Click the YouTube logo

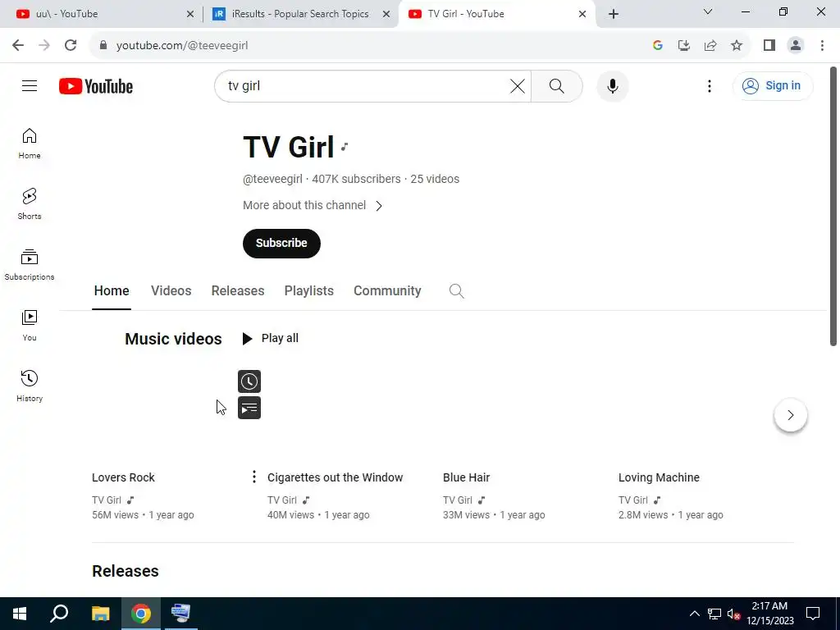pos(96,86)
